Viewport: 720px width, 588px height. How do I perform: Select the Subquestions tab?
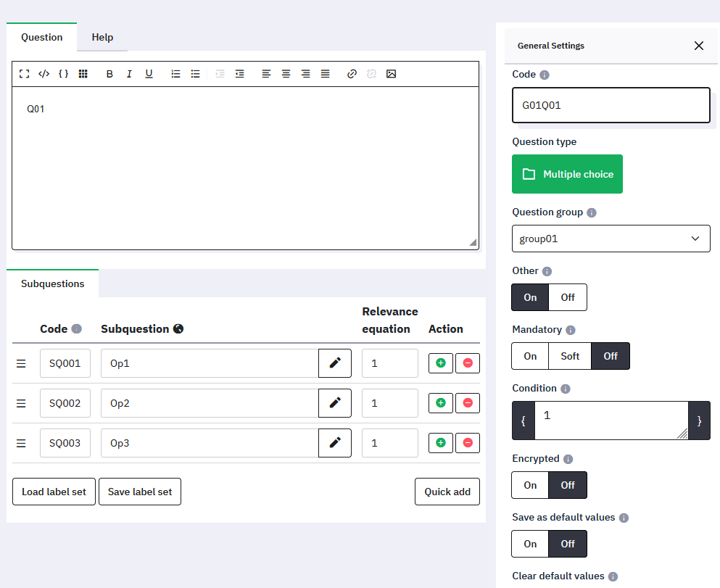52,283
